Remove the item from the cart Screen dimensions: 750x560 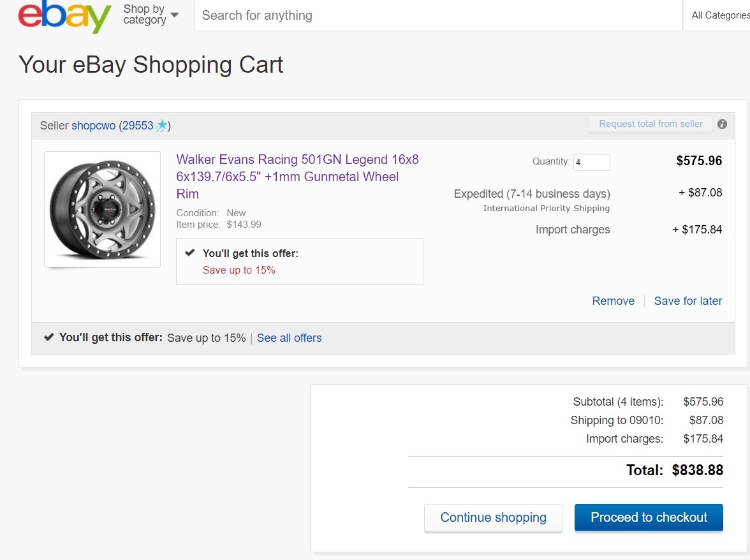tap(614, 301)
